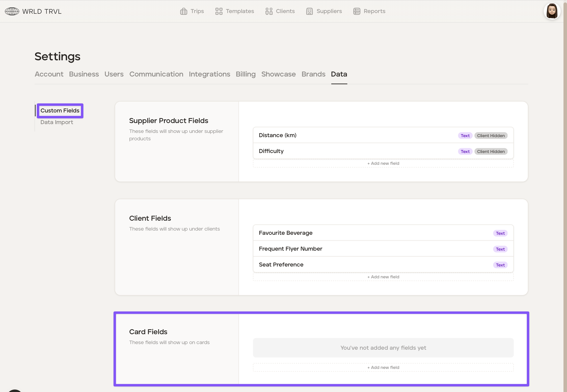Select Custom Fields in the sidebar
The image size is (567, 392).
coord(60,111)
